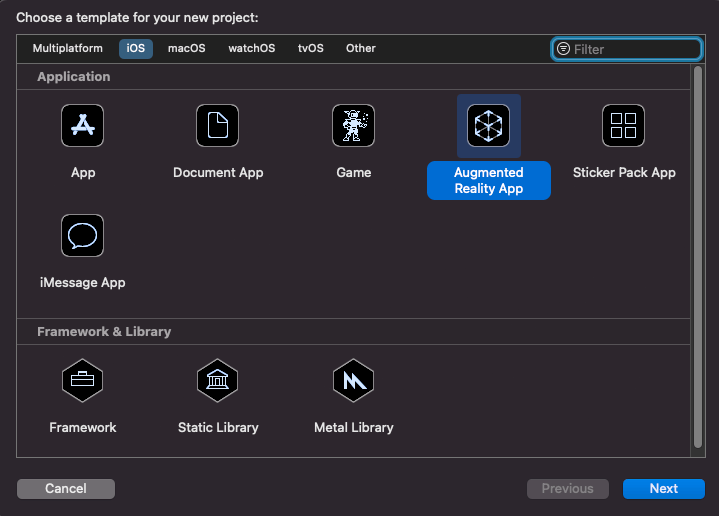Switch to the iOS tab
Image resolution: width=719 pixels, height=516 pixels.
pos(136,48)
